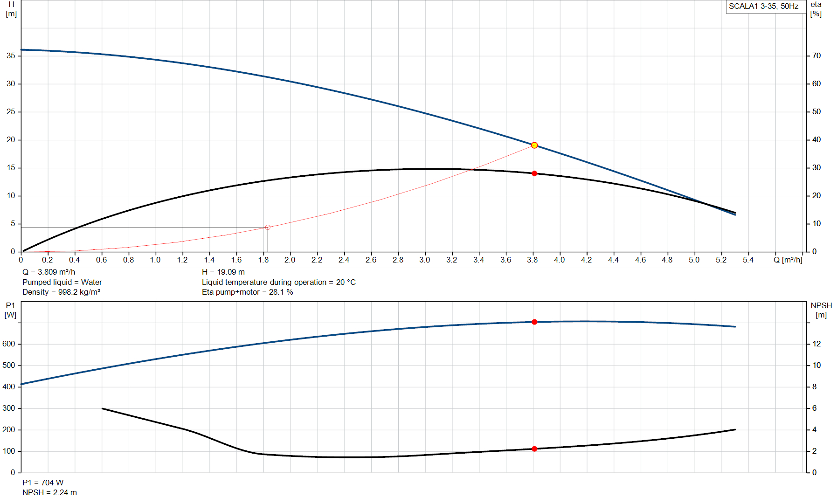Select the Eta pump+motor = 28.1 % value

tap(247, 292)
